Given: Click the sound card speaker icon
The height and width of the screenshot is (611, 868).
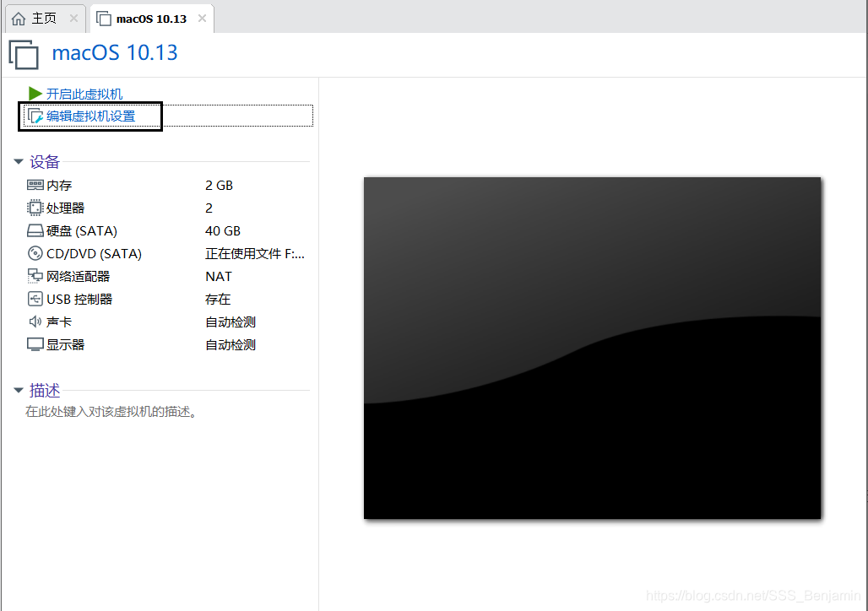Looking at the screenshot, I should pyautogui.click(x=35, y=322).
